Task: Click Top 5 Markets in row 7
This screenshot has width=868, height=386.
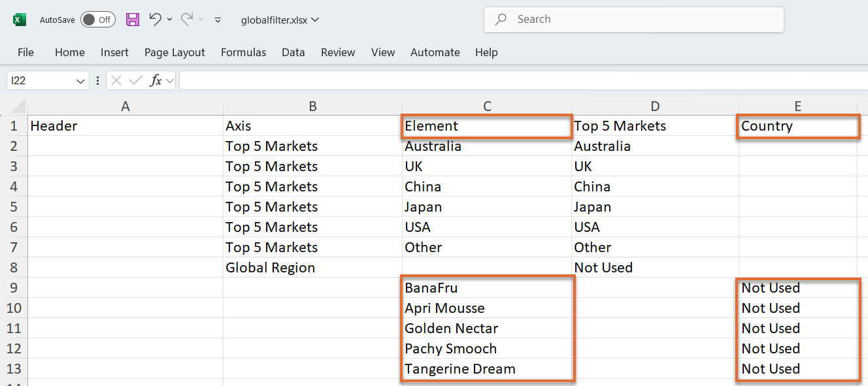Action: coord(312,248)
